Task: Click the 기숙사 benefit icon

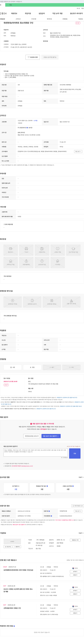Action: coord(26,250)
